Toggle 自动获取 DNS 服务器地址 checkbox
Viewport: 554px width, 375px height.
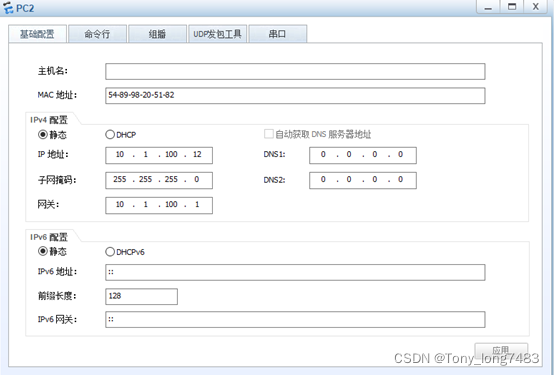pyautogui.click(x=269, y=134)
